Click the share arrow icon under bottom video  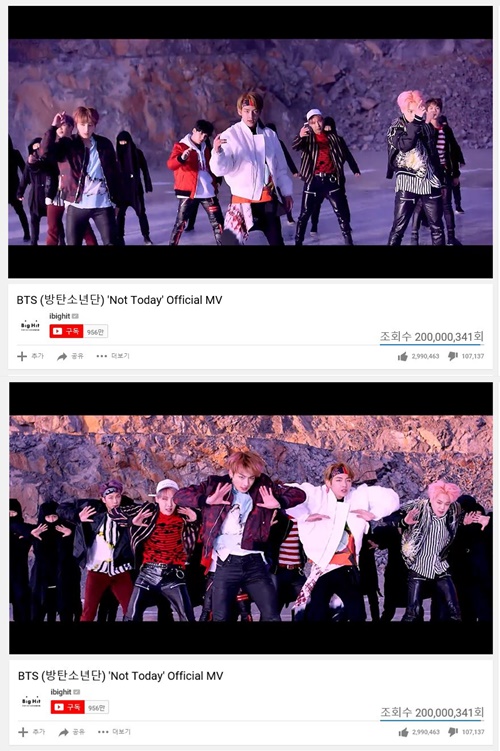pos(63,732)
